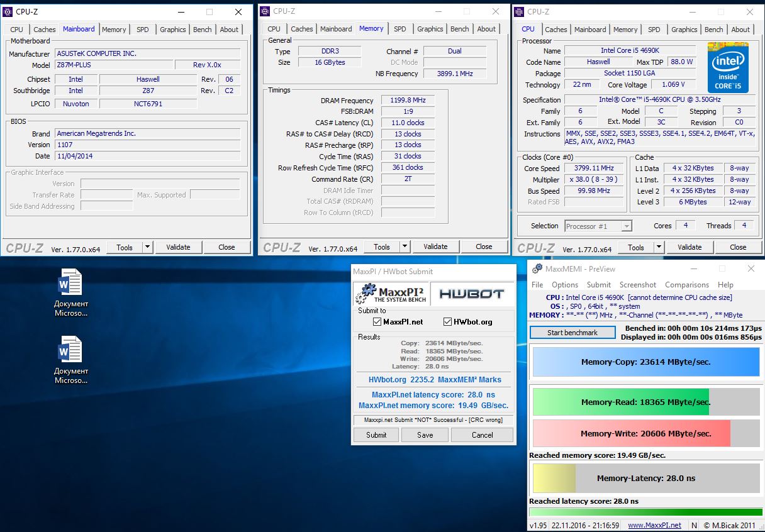Click the HWbot.org 2235.2 MaxxMEM² Marks text
Viewport: 765px width, 532px height.
tap(434, 379)
